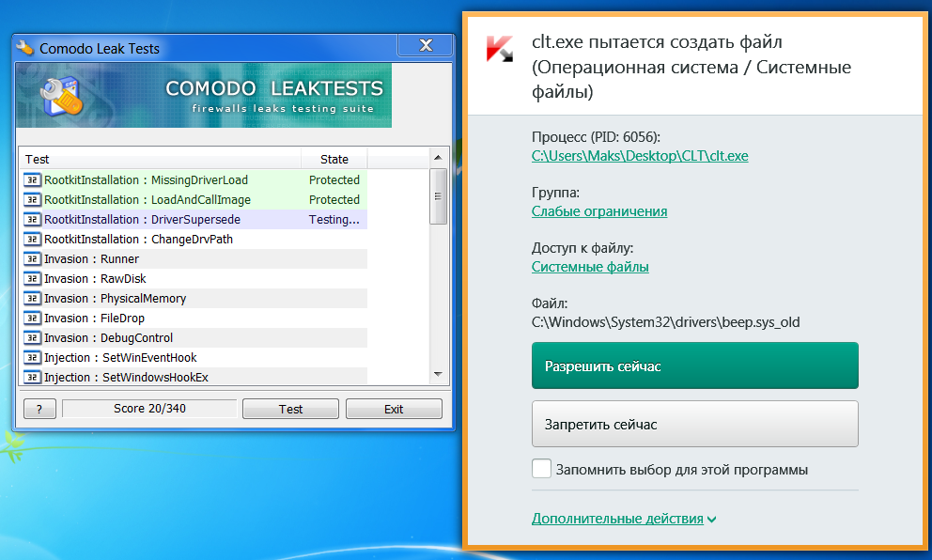Select 'Invasion : Runner' test row
932x560 pixels.
pos(194,258)
